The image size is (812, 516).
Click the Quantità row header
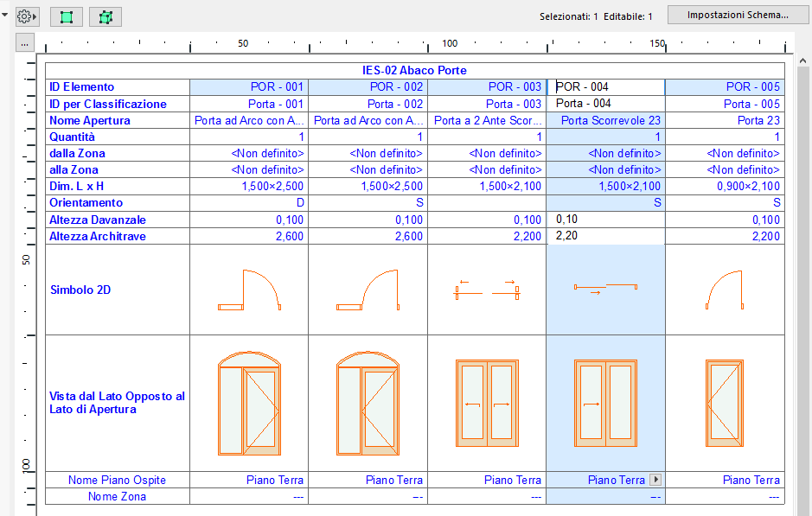[x=118, y=137]
